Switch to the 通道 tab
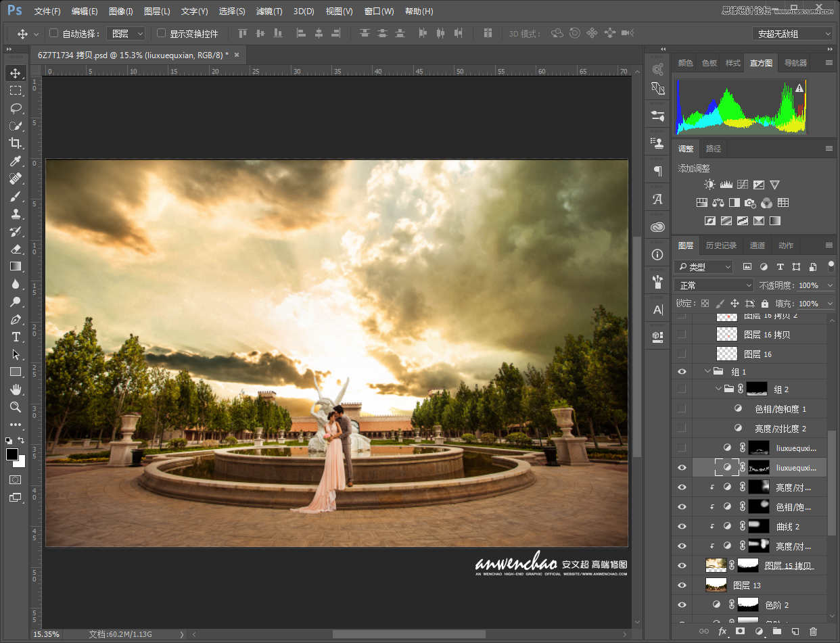This screenshot has height=643, width=840. (757, 245)
